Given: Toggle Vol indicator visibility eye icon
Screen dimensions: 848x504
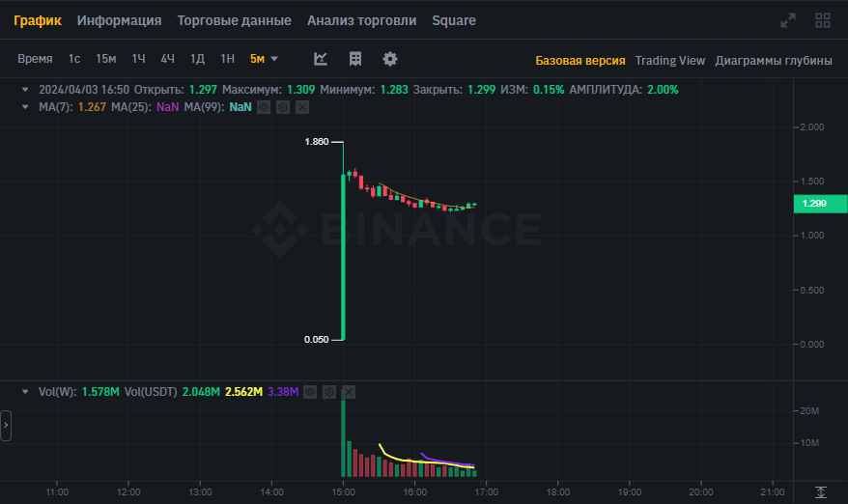Looking at the screenshot, I should pos(310,392).
